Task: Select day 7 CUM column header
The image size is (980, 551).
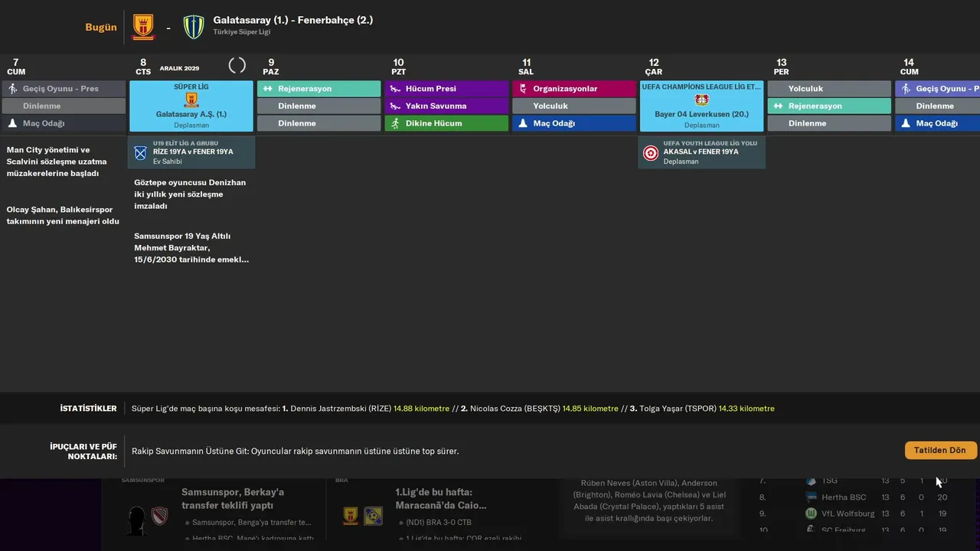Action: tap(15, 67)
